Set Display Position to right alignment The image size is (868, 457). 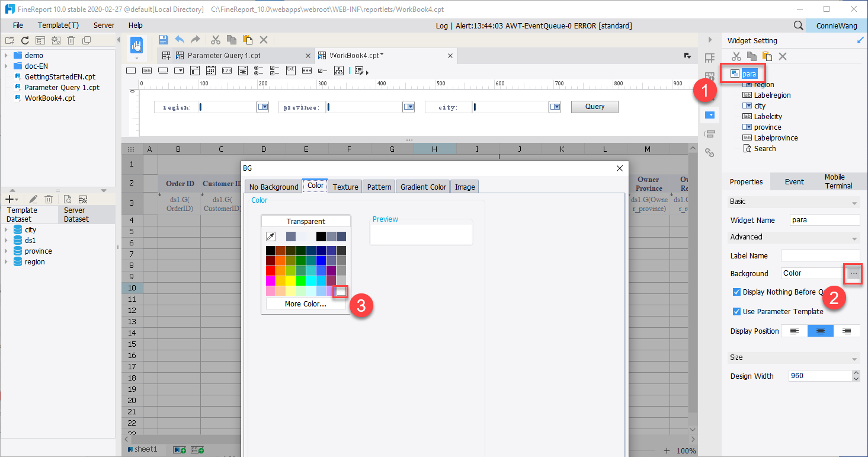point(847,331)
